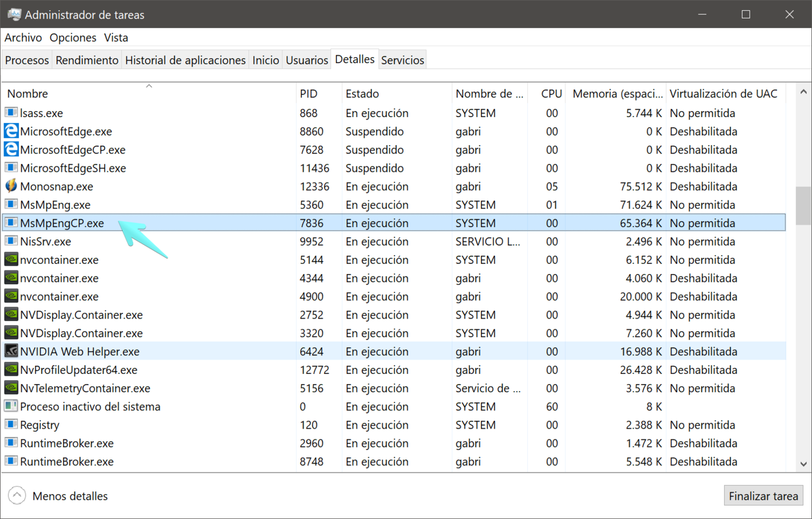
Task: Click the green NVIDIA icon next to nvcontainer.exe
Action: pos(11,260)
